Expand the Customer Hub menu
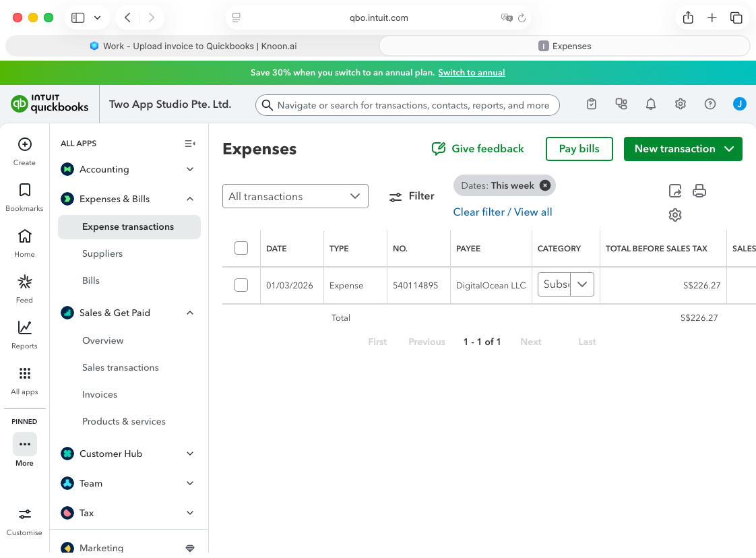The image size is (756, 558). [189, 454]
